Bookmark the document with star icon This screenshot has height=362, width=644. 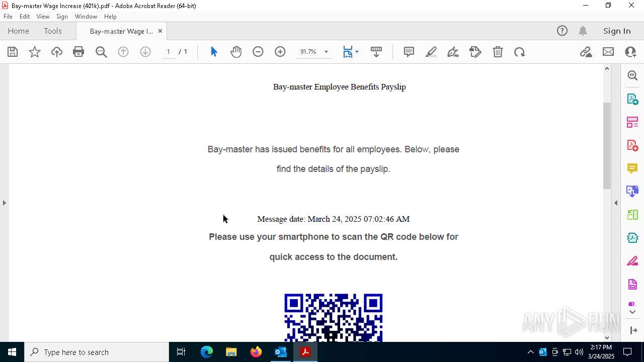(x=35, y=52)
